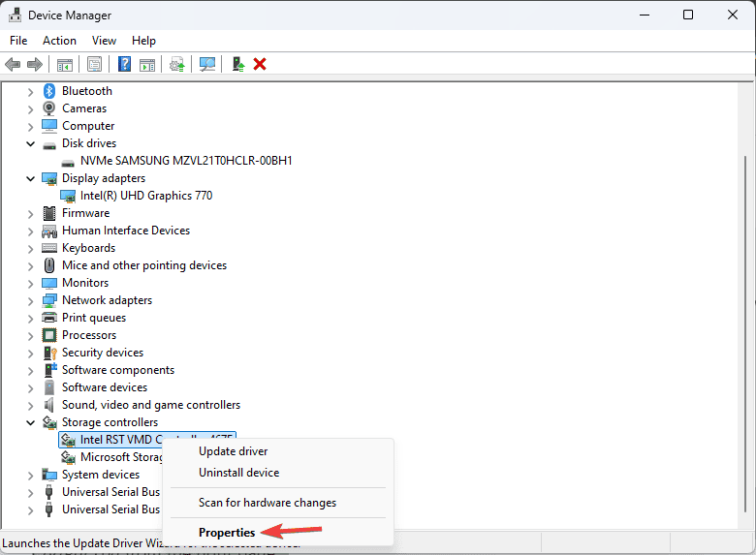Open the View menu

tap(104, 41)
